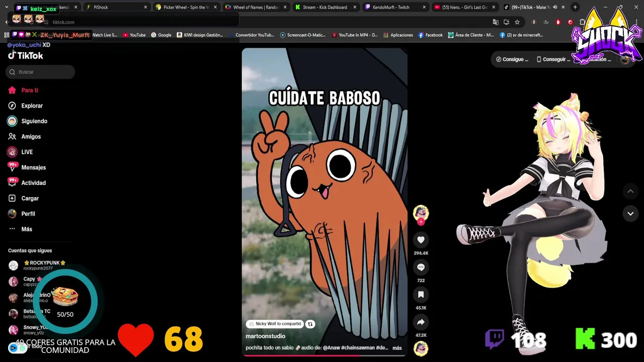The image size is (644, 362).
Task: Go to previous video with up chevron
Action: point(630,191)
